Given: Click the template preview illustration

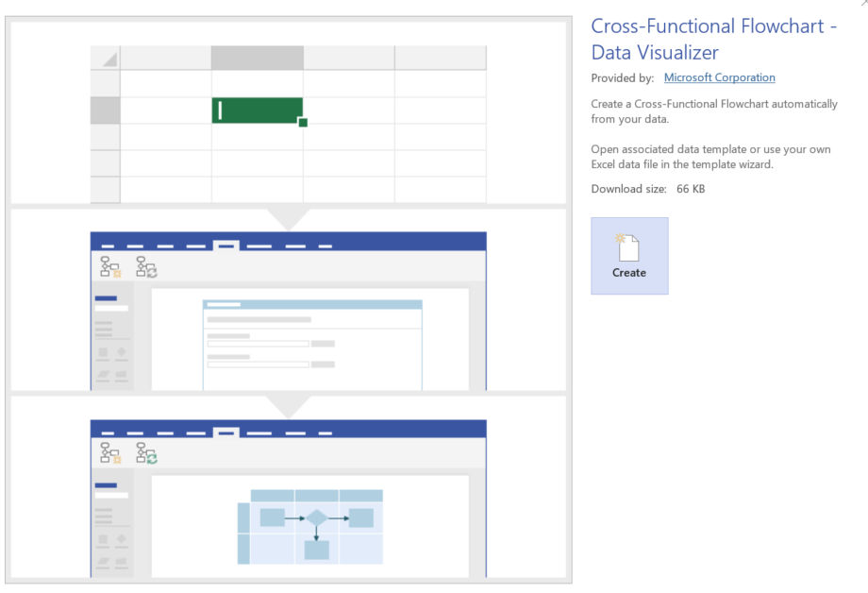Looking at the screenshot, I should pyautogui.click(x=289, y=299).
